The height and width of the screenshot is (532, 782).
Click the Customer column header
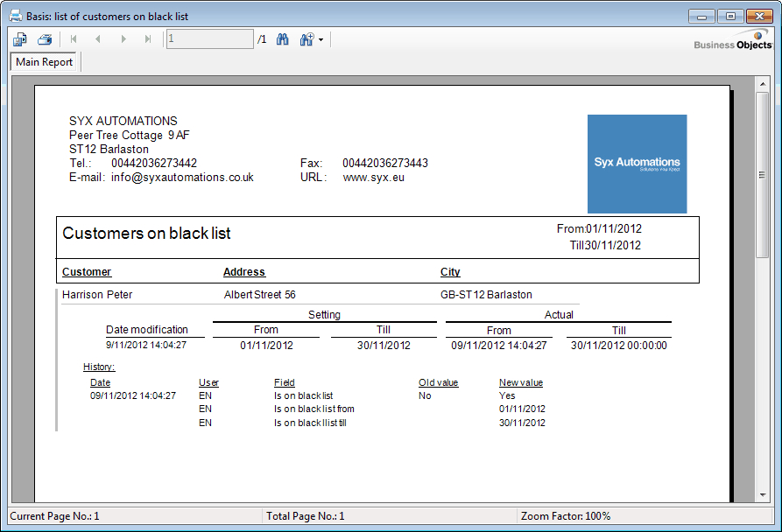pos(87,272)
